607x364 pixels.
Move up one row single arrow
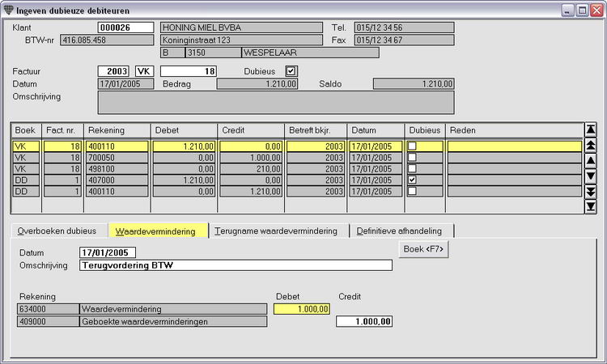[590, 160]
